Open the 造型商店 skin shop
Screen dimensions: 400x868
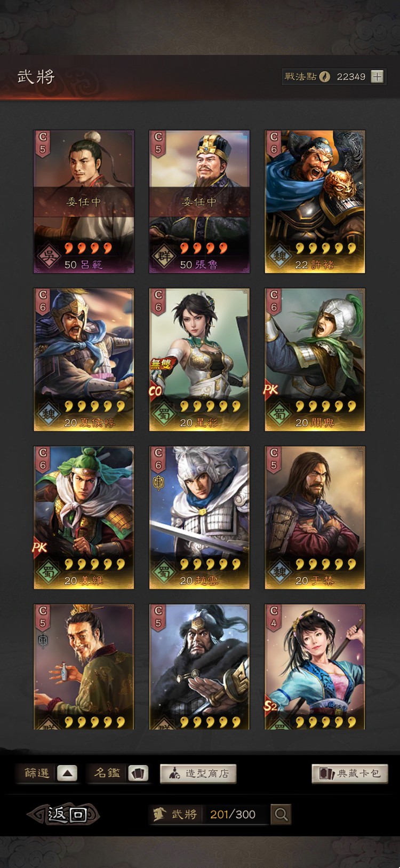tap(198, 773)
